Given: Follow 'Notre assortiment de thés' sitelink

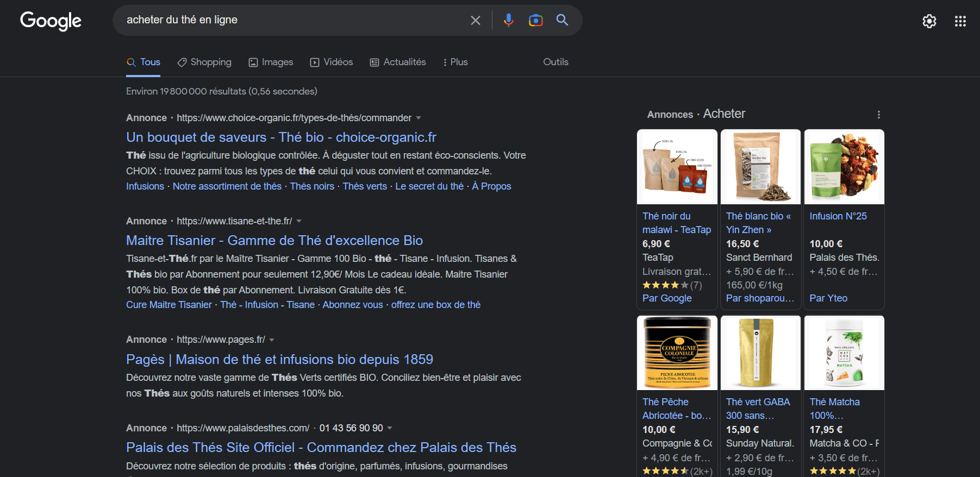Looking at the screenshot, I should click(227, 186).
